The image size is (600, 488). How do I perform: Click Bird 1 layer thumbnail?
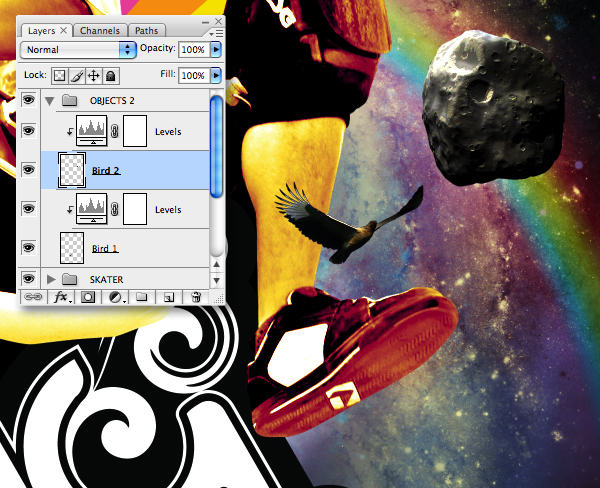[x=72, y=248]
